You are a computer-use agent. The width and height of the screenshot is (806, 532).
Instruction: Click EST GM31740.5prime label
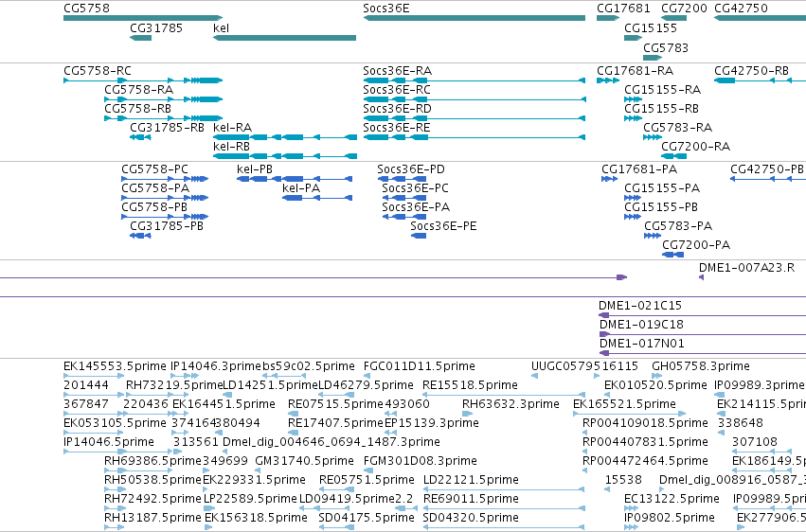[304, 462]
